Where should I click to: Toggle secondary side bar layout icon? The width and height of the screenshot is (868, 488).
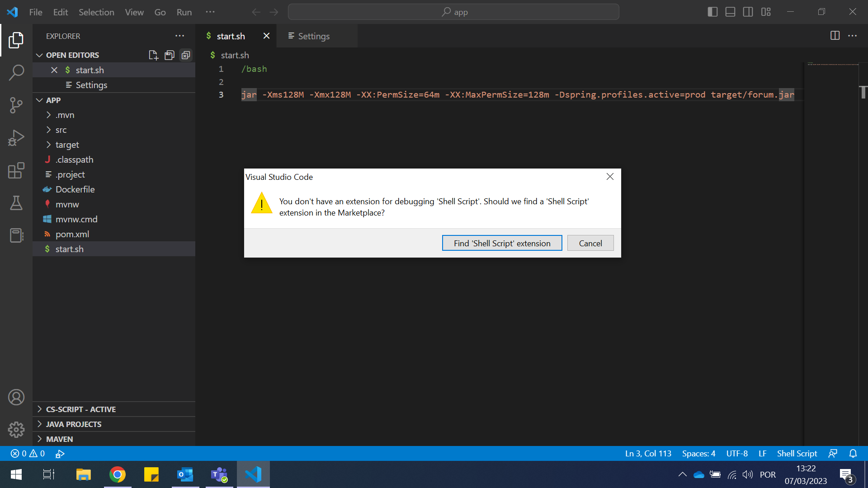tap(748, 12)
